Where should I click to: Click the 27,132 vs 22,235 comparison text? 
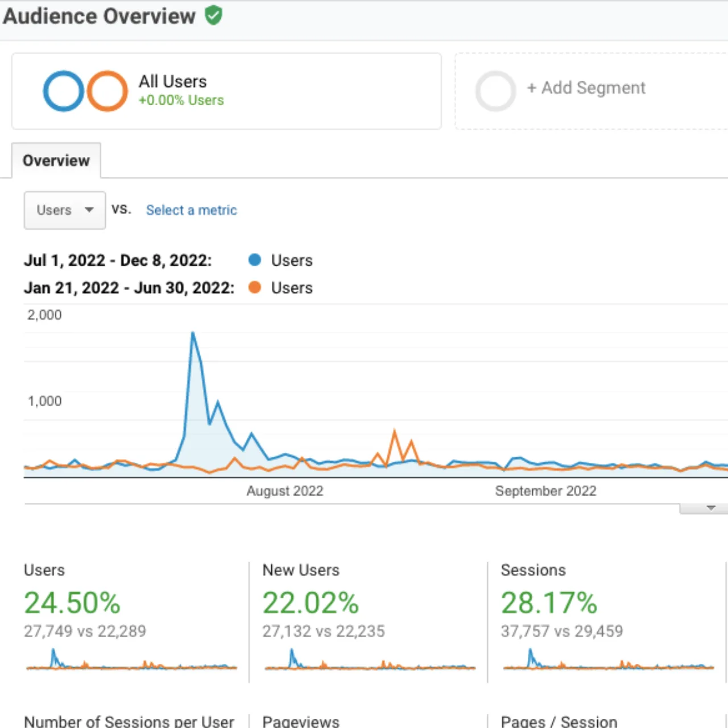[324, 631]
